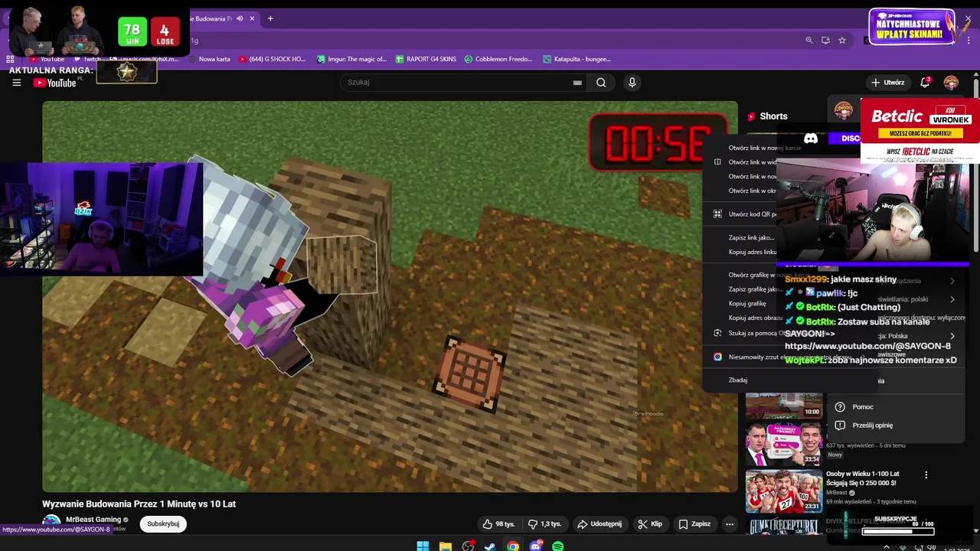Click the Subskrybuj button
Image resolution: width=980 pixels, height=551 pixels.
[x=163, y=523]
